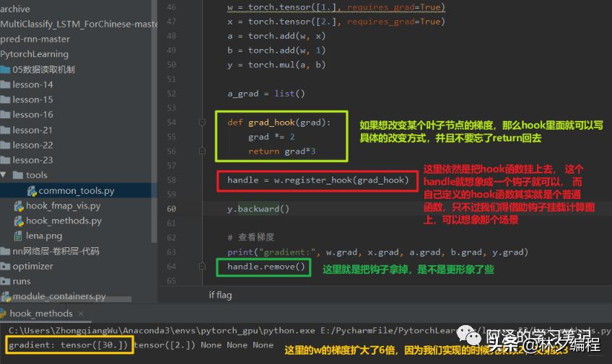Click line number 58 in gutter
This screenshot has width=612, height=364.
(x=171, y=180)
